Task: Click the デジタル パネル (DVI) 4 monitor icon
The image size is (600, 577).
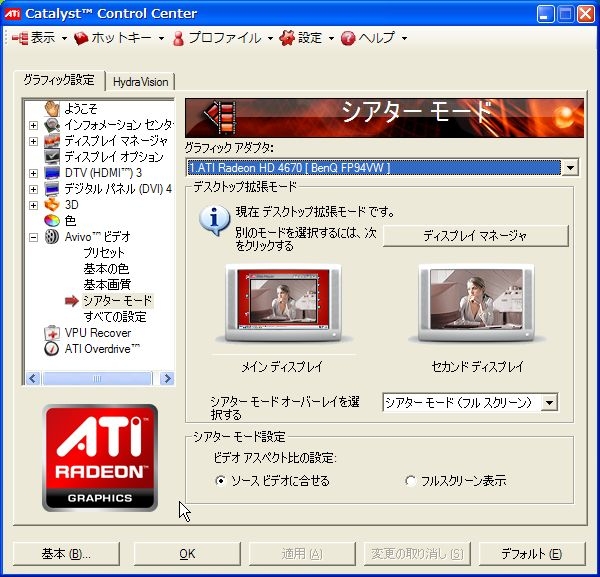Action: (x=52, y=189)
